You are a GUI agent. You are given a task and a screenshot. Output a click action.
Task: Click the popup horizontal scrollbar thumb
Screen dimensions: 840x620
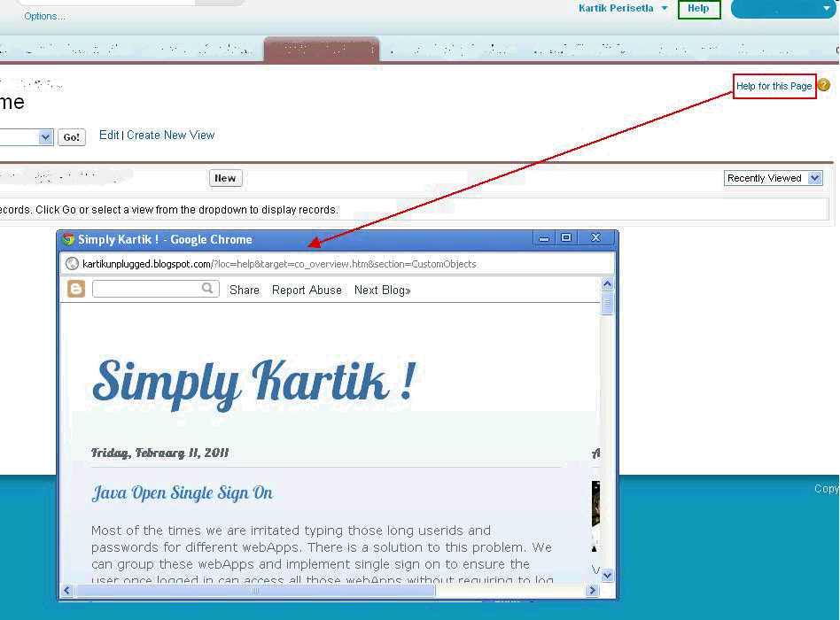(255, 591)
